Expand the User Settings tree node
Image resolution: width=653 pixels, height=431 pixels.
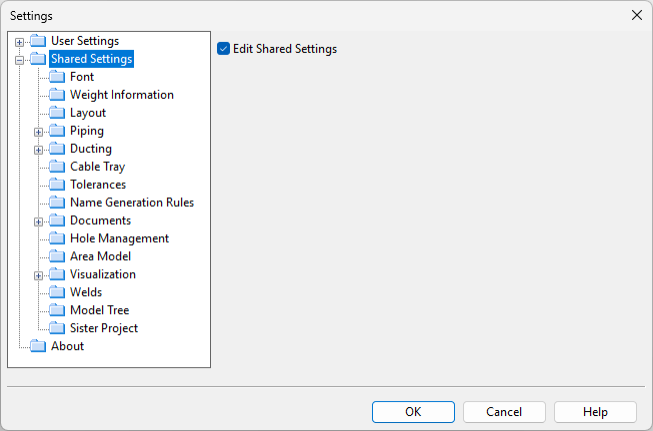20,41
